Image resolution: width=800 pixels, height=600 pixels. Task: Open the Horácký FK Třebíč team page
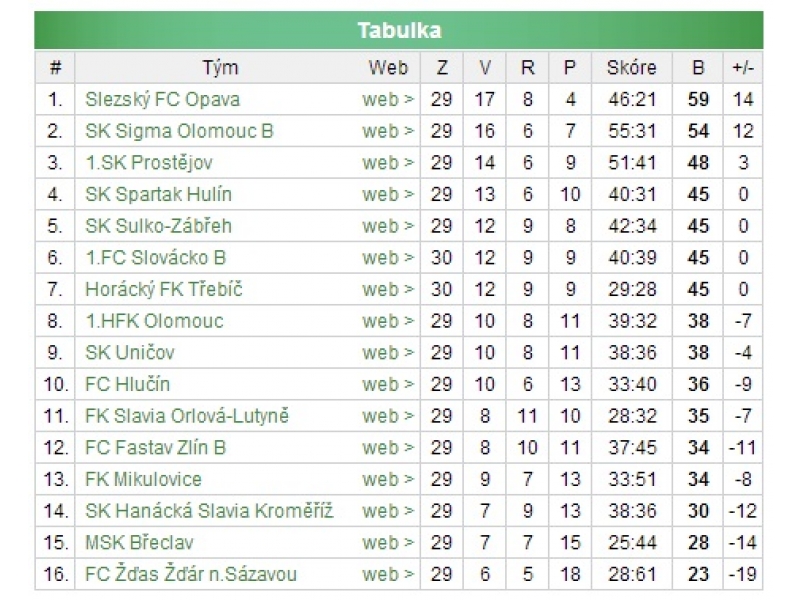[164, 290]
